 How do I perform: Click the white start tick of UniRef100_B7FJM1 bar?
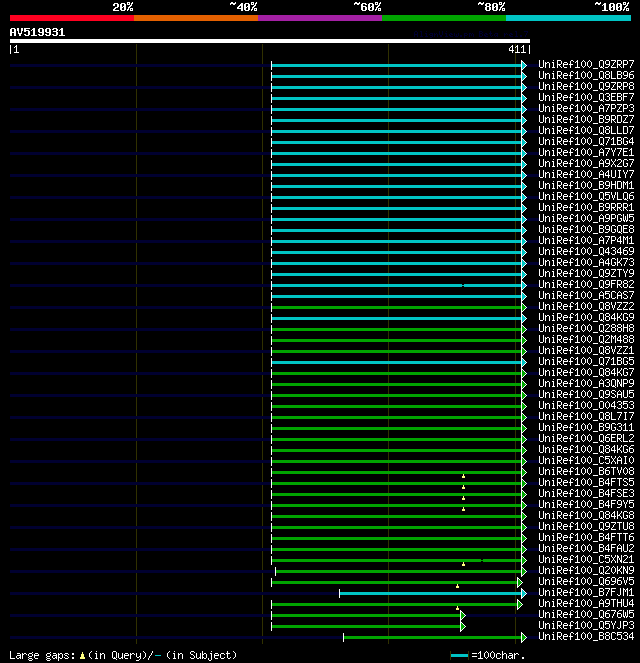339,593
